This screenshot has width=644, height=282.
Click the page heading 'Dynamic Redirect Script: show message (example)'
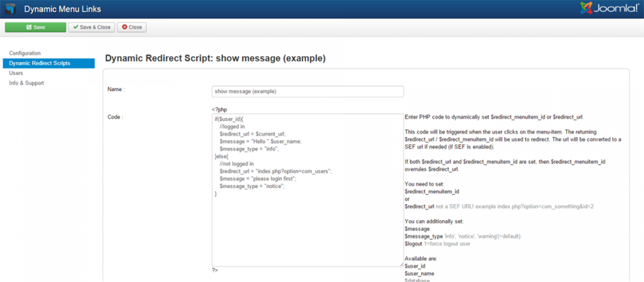(215, 58)
